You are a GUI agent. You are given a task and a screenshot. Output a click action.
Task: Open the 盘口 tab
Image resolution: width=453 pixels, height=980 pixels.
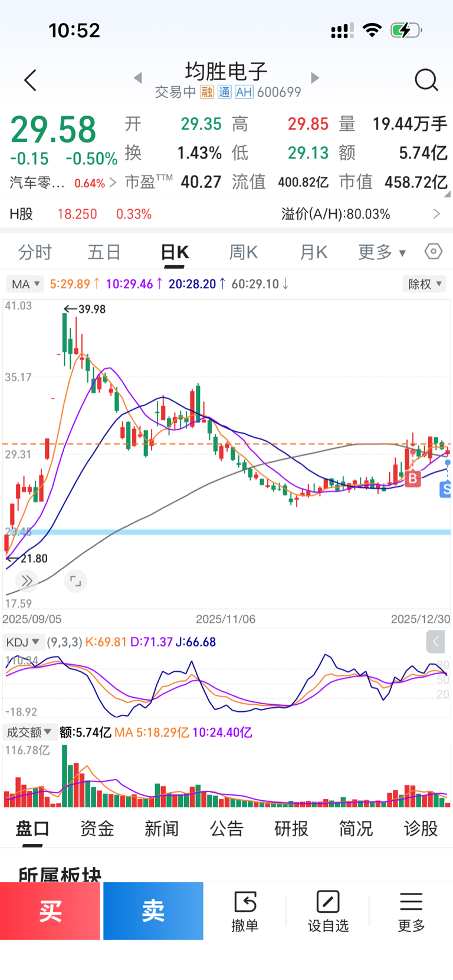[32, 829]
